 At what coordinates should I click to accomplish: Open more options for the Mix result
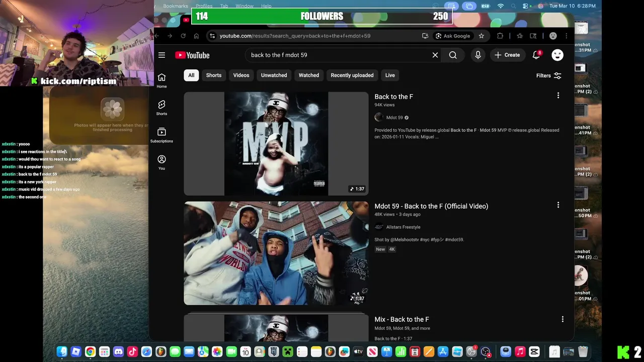[x=562, y=319]
